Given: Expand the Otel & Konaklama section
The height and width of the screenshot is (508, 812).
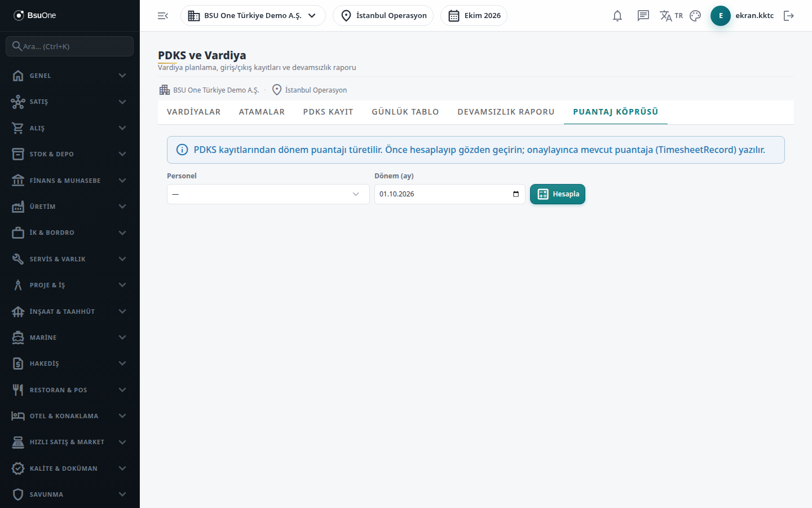Looking at the screenshot, I should (70, 416).
